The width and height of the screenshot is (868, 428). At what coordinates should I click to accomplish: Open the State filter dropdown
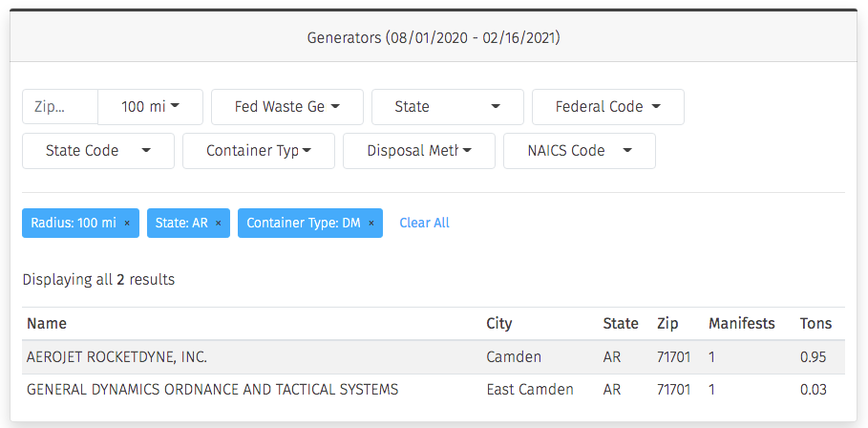pos(447,107)
